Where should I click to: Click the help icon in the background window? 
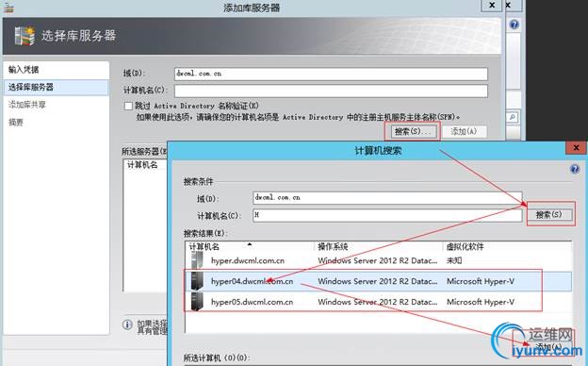tap(514, 25)
